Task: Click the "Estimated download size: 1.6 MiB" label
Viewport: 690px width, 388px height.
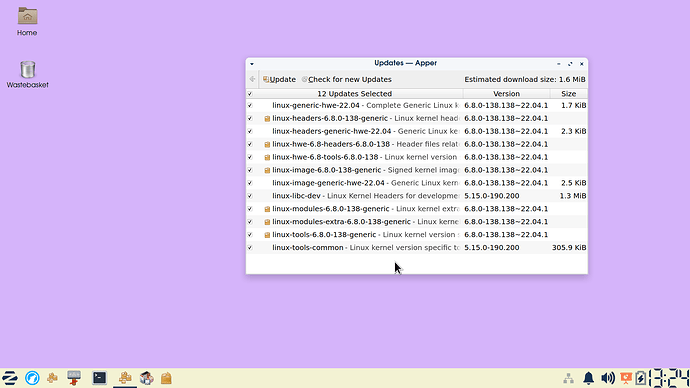Action: click(x=525, y=79)
